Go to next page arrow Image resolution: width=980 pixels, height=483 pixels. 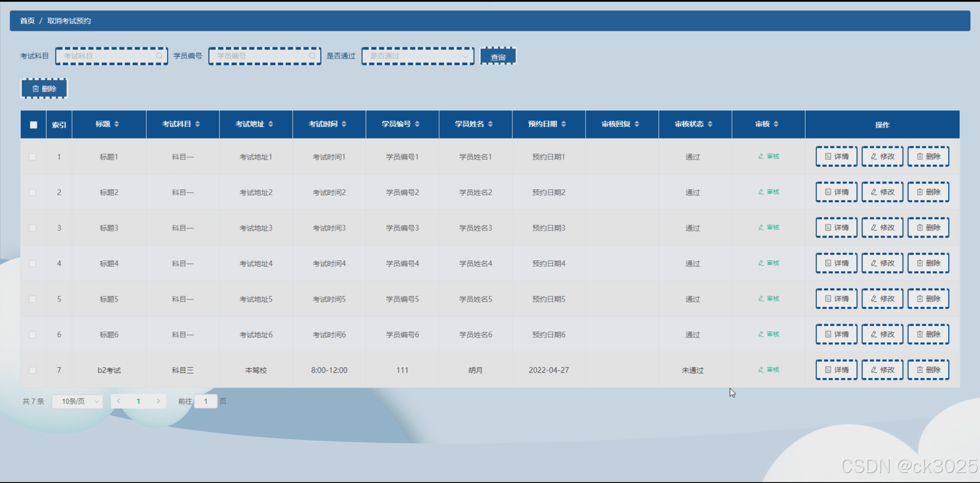(158, 401)
